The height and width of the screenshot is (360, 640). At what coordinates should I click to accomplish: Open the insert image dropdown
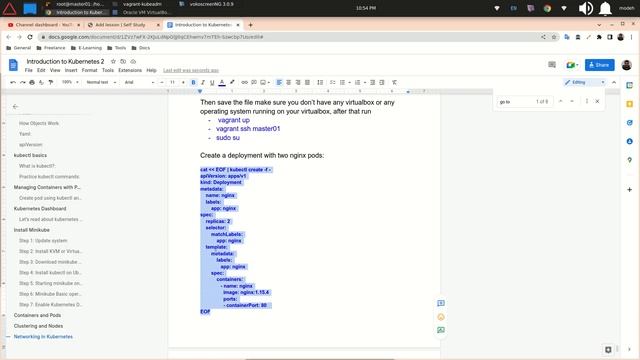click(x=265, y=82)
